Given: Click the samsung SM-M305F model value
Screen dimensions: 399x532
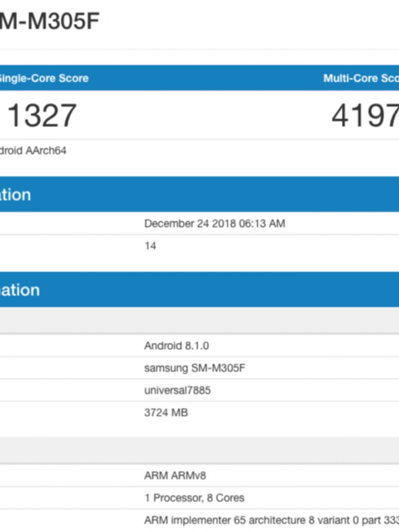Looking at the screenshot, I should (194, 368).
